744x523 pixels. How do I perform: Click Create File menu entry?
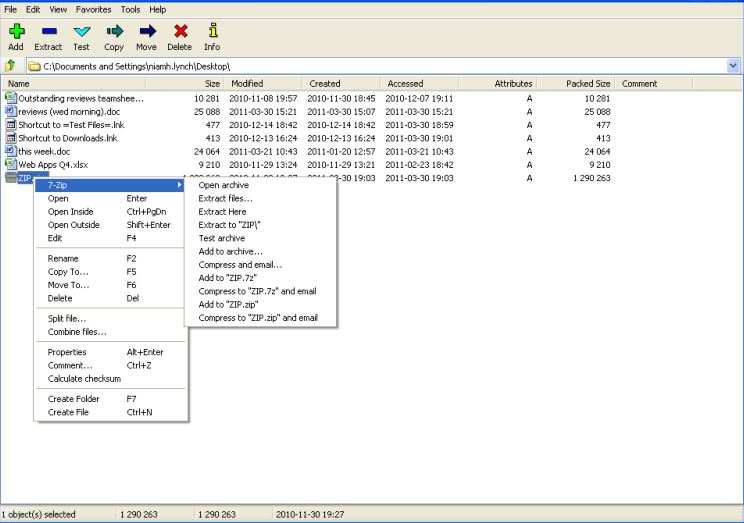110,412
